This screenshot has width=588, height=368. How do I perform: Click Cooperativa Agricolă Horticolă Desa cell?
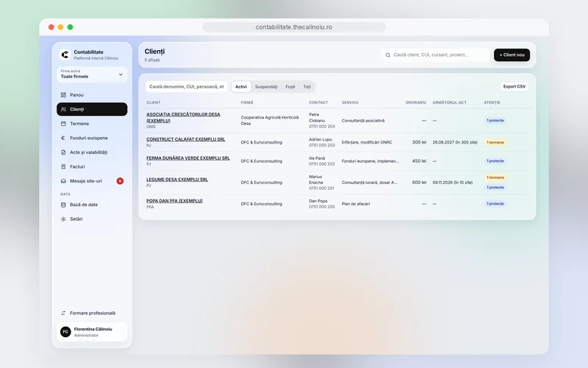click(x=270, y=121)
